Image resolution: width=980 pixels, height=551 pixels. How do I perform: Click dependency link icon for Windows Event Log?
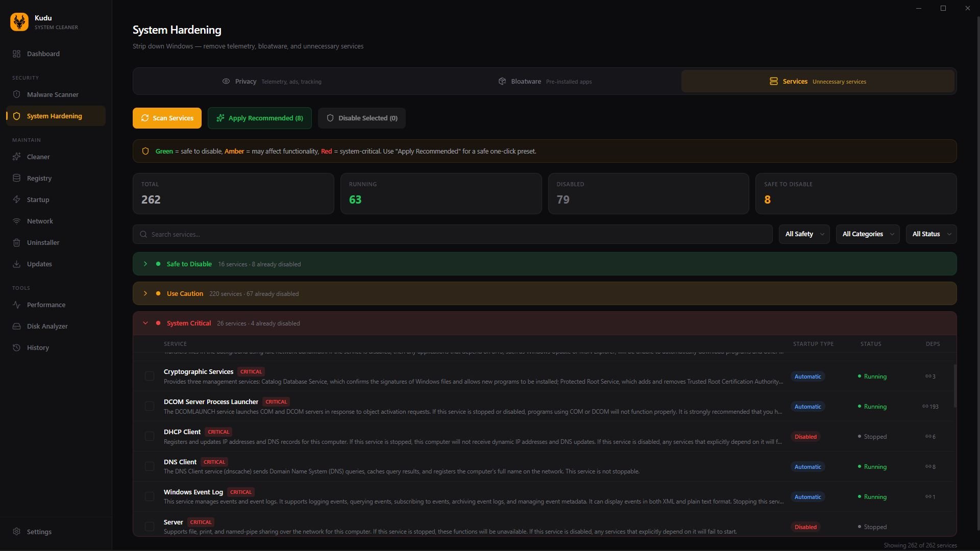coord(928,497)
